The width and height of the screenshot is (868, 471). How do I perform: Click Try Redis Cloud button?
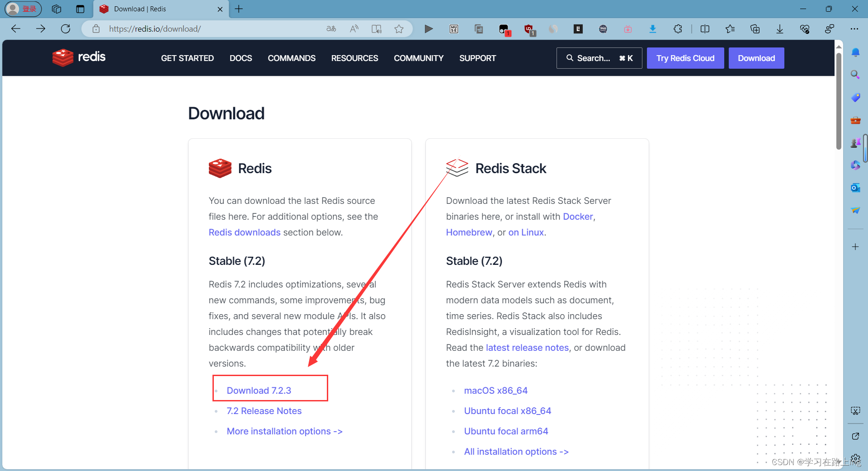coord(685,58)
